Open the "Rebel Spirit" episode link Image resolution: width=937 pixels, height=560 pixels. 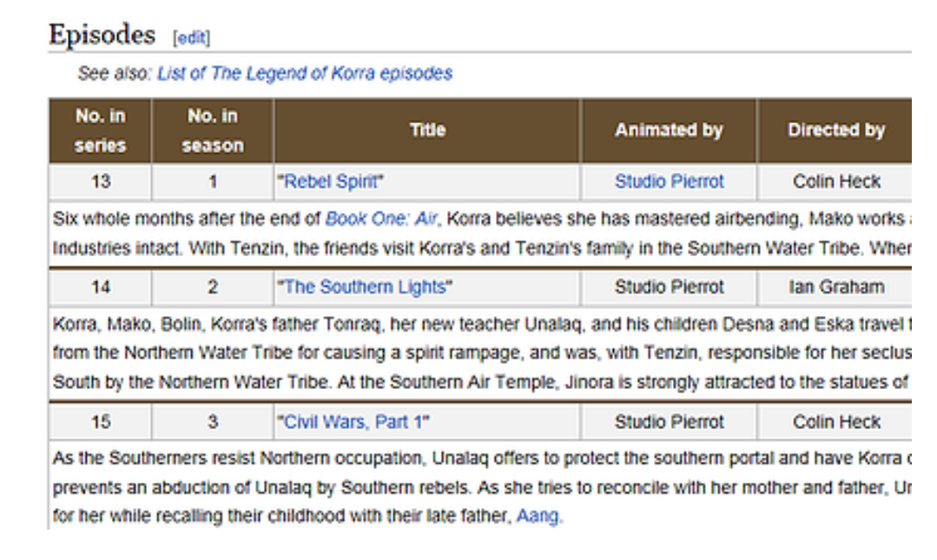[331, 181]
